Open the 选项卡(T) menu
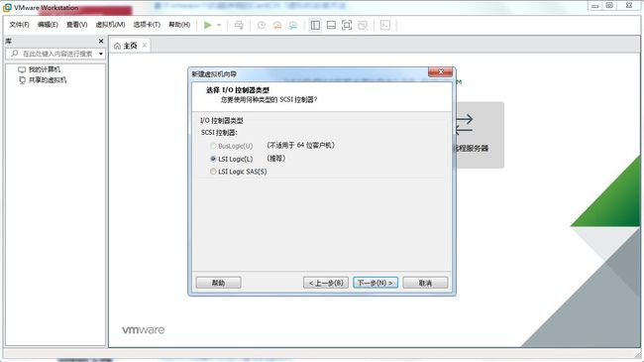 [x=147, y=25]
